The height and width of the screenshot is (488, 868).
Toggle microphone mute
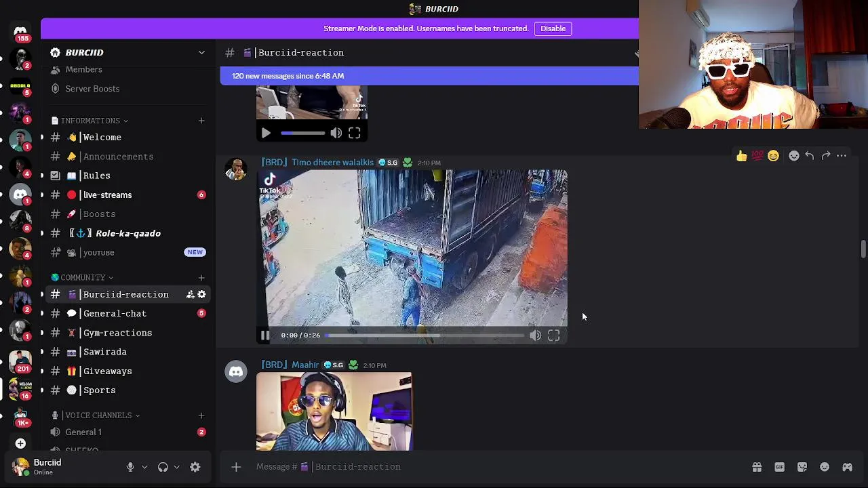[130, 467]
